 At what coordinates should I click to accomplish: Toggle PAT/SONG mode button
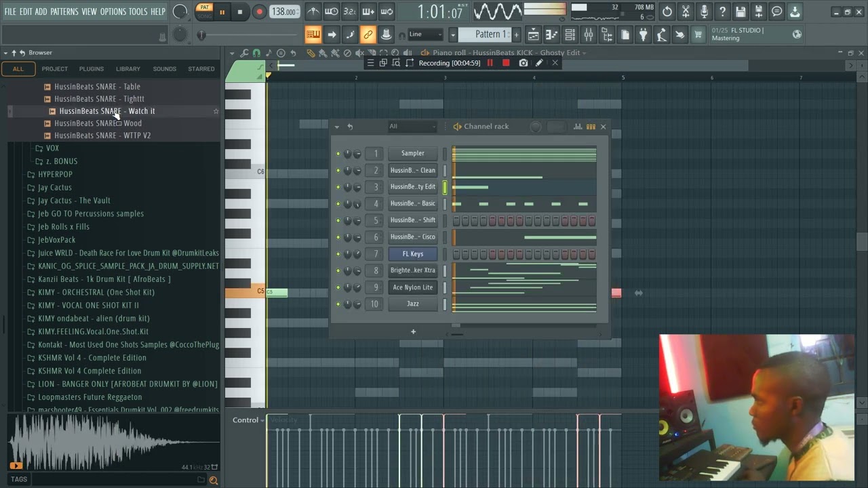pos(204,12)
